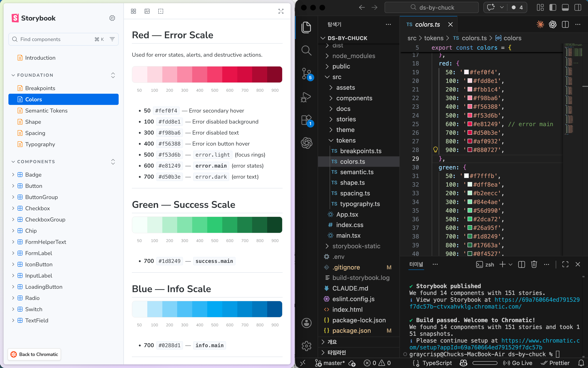
Task: Expand the components folder in explorer
Action: tap(354, 98)
